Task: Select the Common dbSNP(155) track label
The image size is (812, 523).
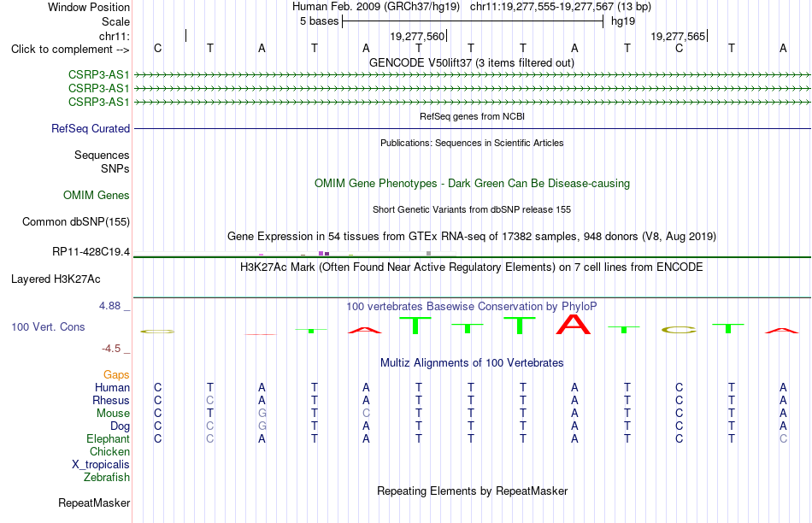Action: [x=76, y=221]
